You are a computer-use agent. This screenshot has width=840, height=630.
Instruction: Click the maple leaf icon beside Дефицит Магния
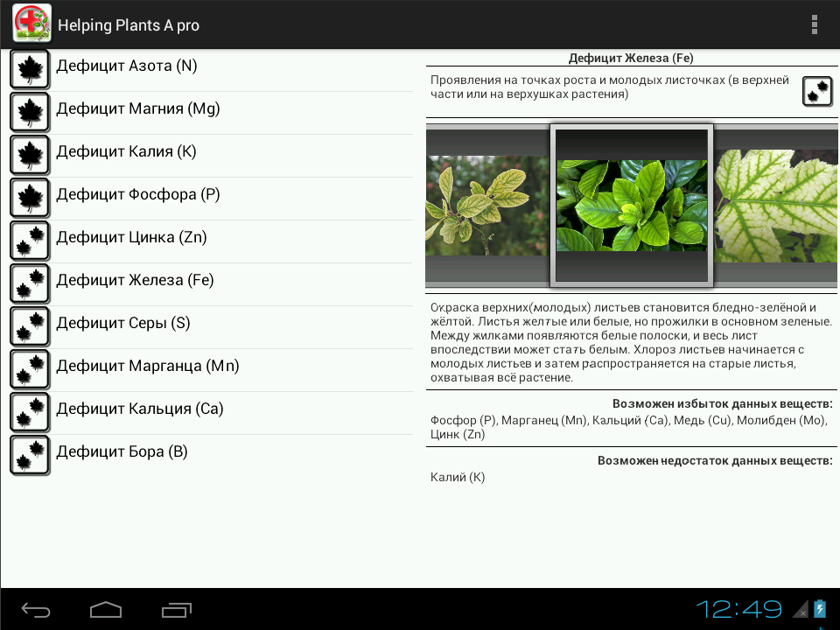30,113
